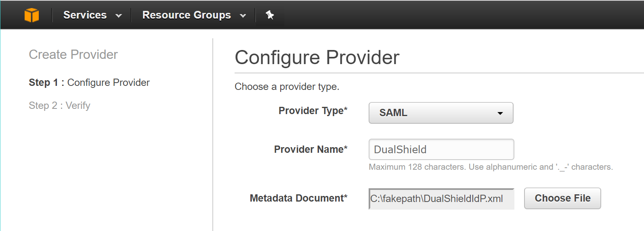Click the Metadata Document file path field
The height and width of the screenshot is (231, 644).
441,199
